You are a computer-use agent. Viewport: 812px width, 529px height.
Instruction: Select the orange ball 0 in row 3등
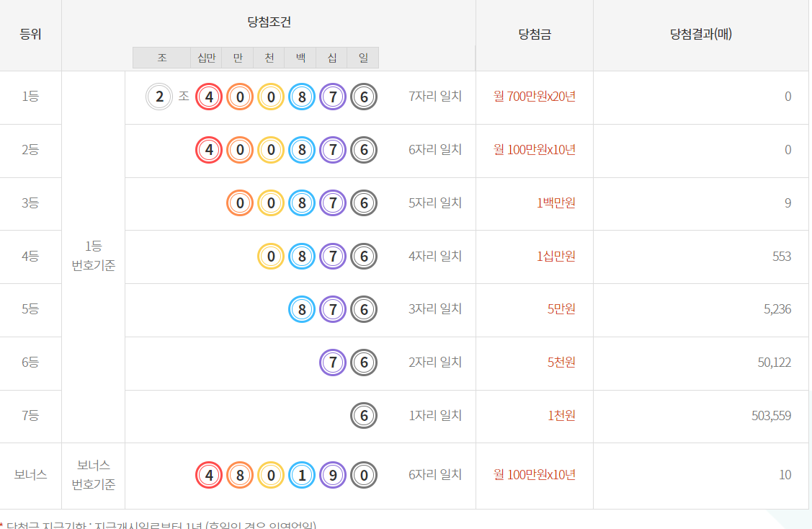pyautogui.click(x=238, y=203)
